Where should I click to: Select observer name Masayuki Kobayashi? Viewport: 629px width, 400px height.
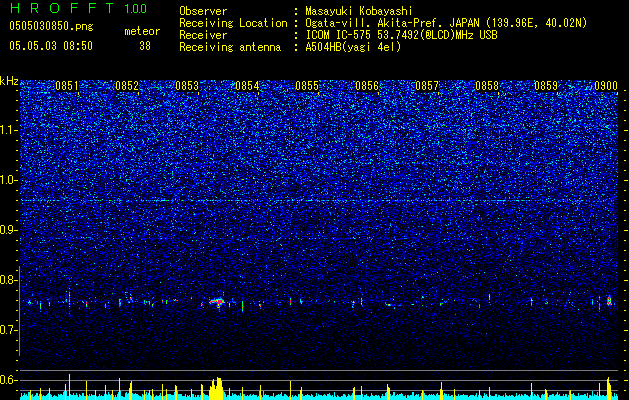[x=359, y=11]
